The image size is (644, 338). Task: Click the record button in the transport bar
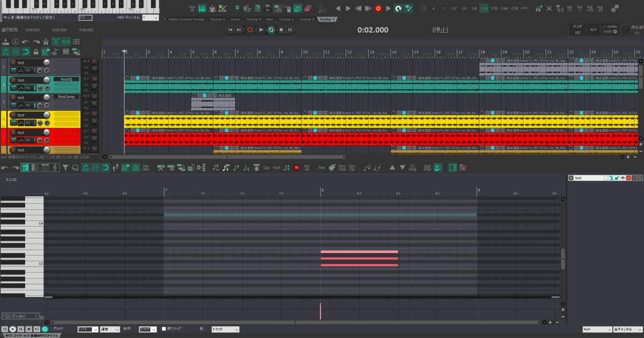click(x=250, y=30)
